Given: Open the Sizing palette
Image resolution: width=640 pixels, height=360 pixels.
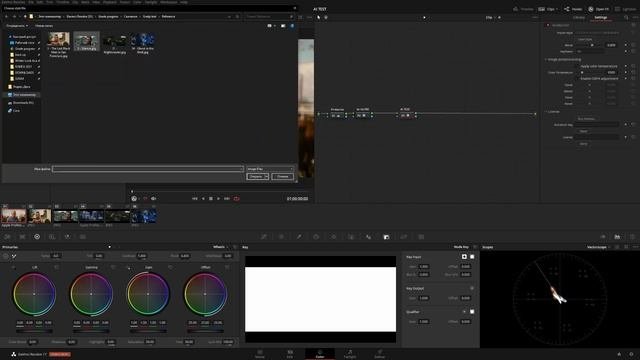Looking at the screenshot, I should click(404, 237).
